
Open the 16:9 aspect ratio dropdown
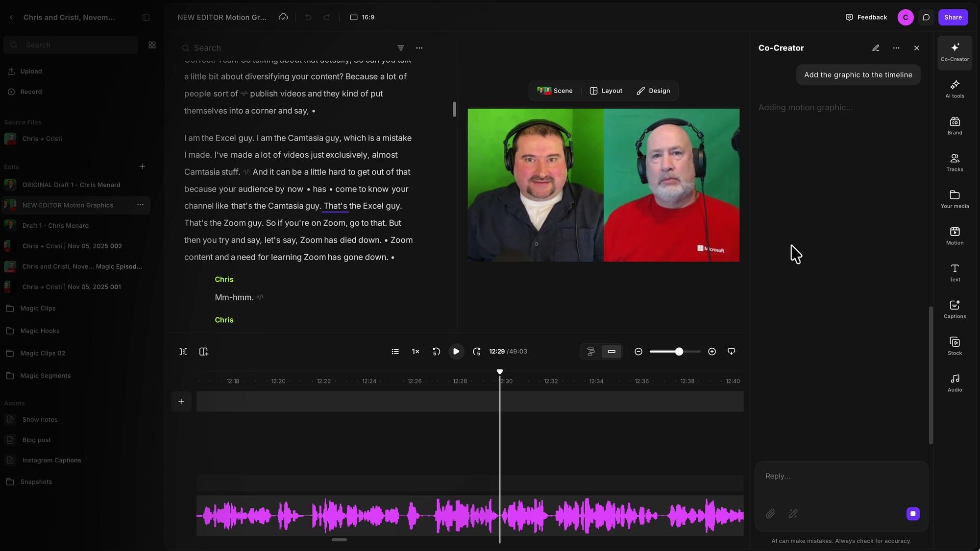coord(363,17)
